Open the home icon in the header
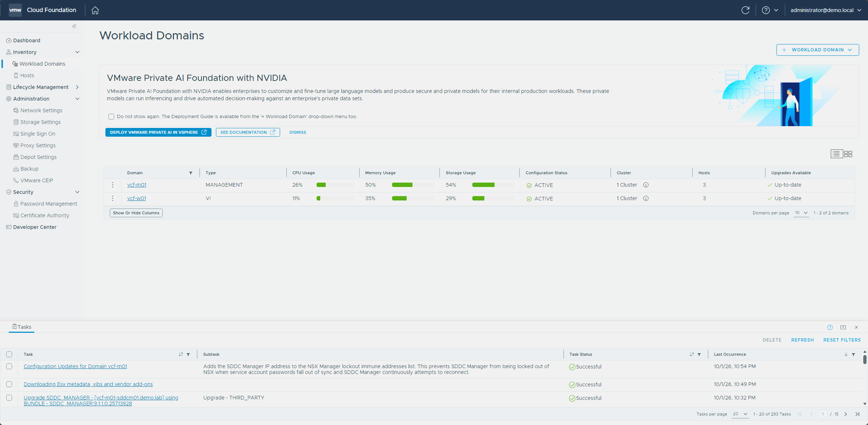The image size is (868, 425). (95, 10)
